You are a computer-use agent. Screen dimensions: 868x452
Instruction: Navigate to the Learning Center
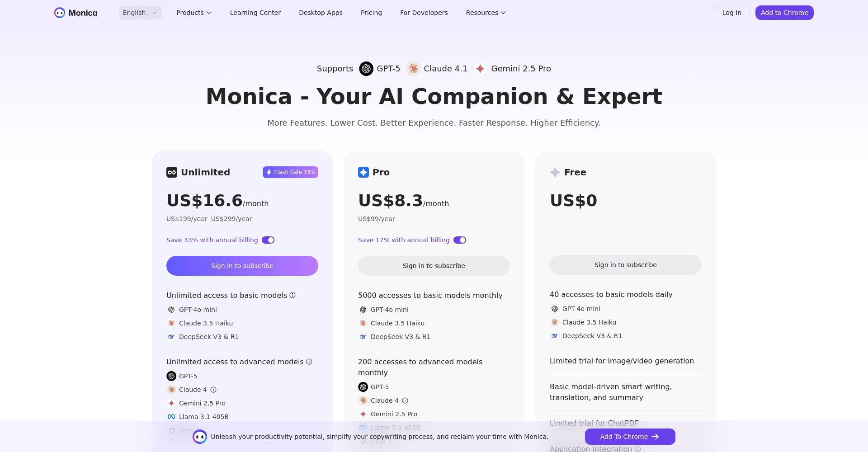click(x=255, y=13)
